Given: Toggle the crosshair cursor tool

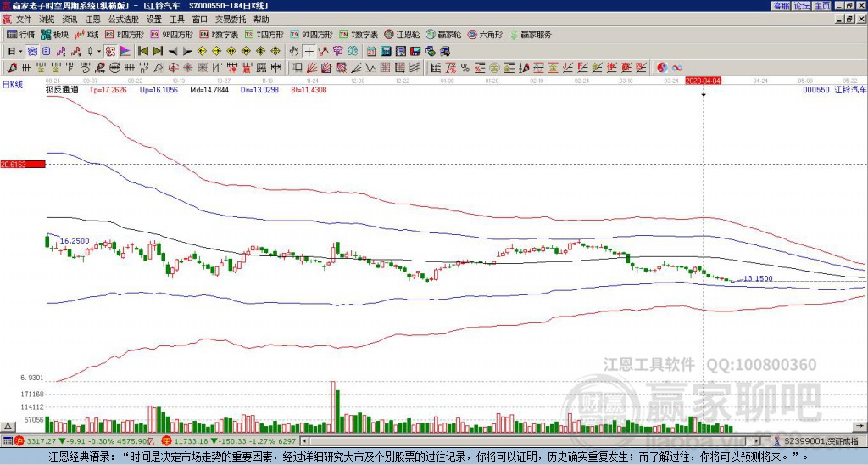Looking at the screenshot, I should pyautogui.click(x=309, y=52).
